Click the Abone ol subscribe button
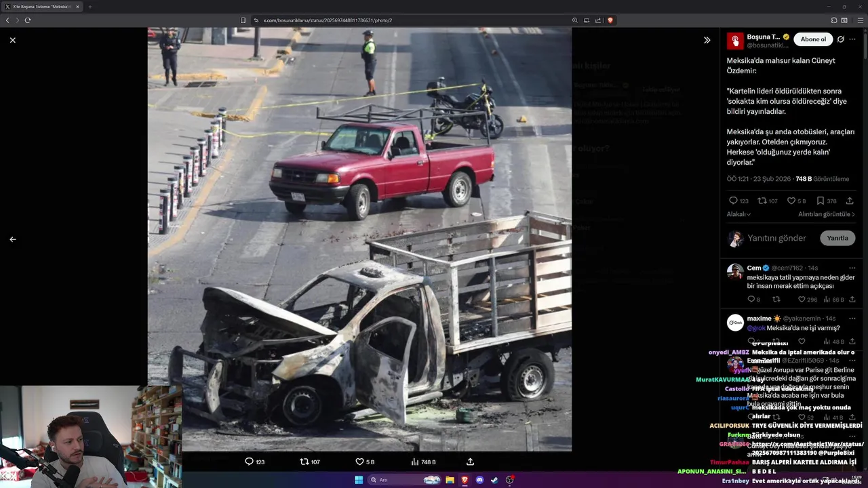Screen dimensions: 868x488 coord(813,39)
